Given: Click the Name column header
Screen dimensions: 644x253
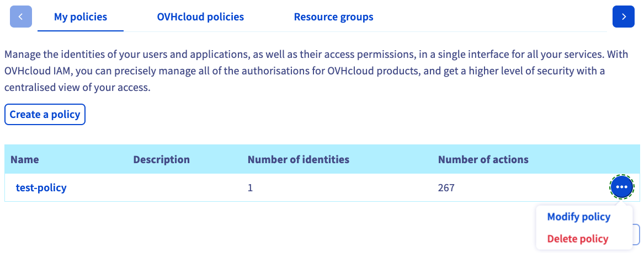Looking at the screenshot, I should pyautogui.click(x=25, y=159).
